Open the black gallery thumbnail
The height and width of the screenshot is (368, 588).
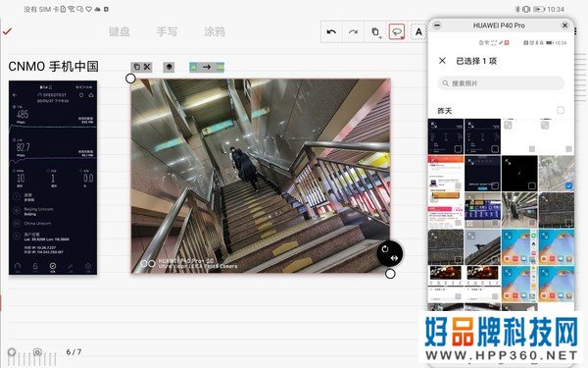point(519,174)
